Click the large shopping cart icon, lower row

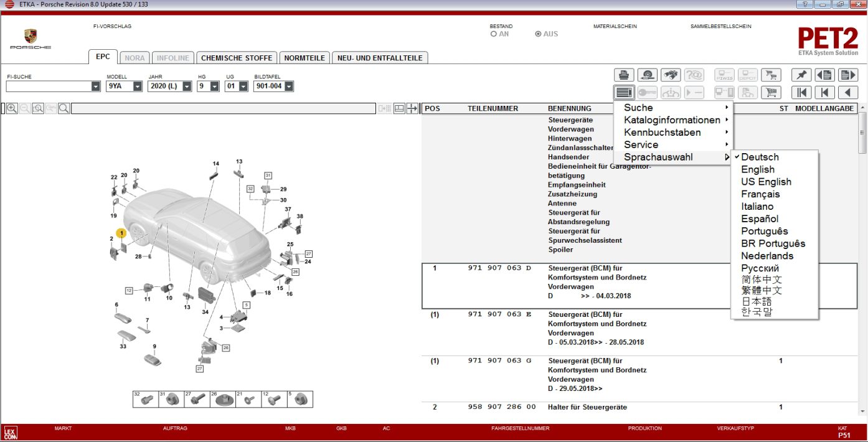coord(771,93)
